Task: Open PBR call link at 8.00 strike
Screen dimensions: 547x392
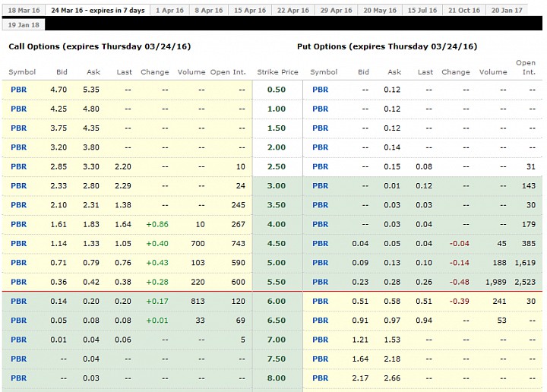Action: coord(18,378)
